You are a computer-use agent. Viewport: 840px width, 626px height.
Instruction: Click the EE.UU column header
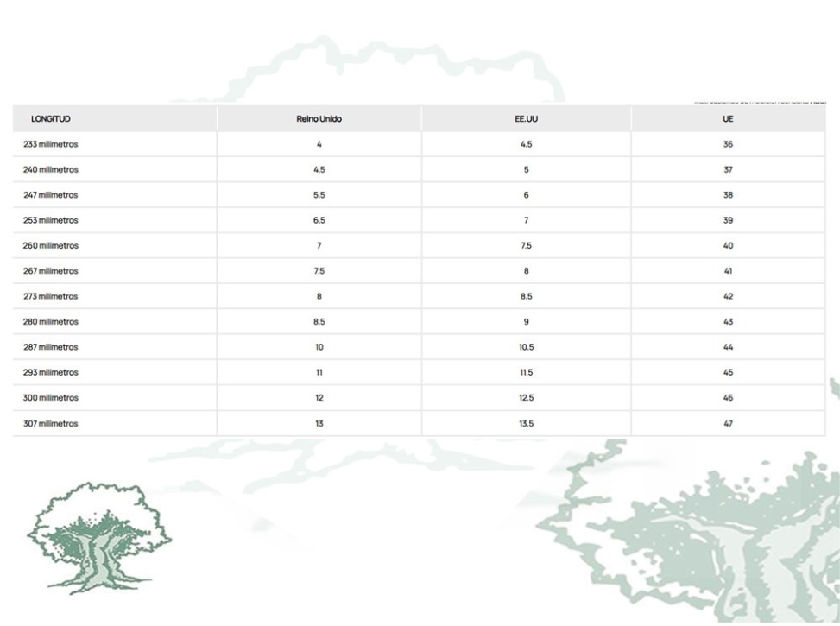click(526, 119)
